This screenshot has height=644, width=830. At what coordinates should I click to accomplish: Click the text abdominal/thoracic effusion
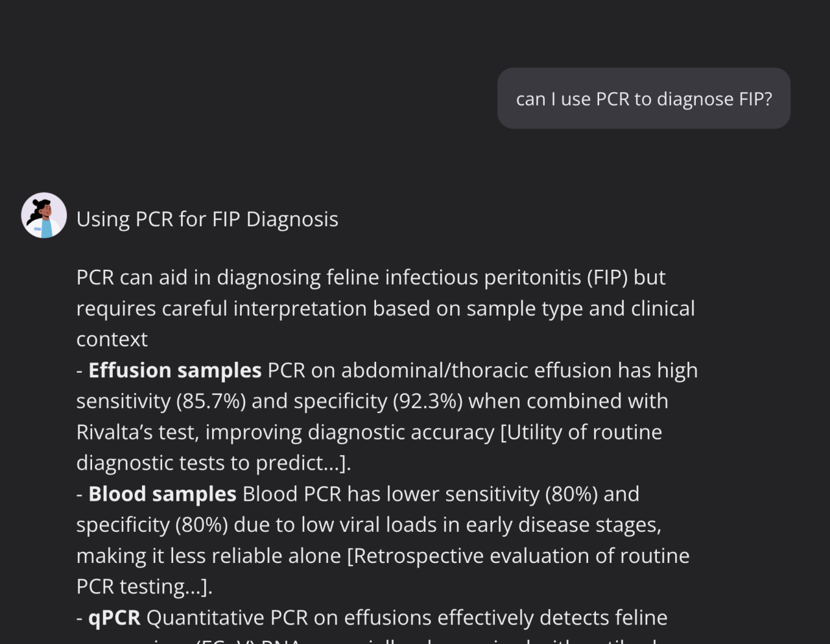coord(477,370)
